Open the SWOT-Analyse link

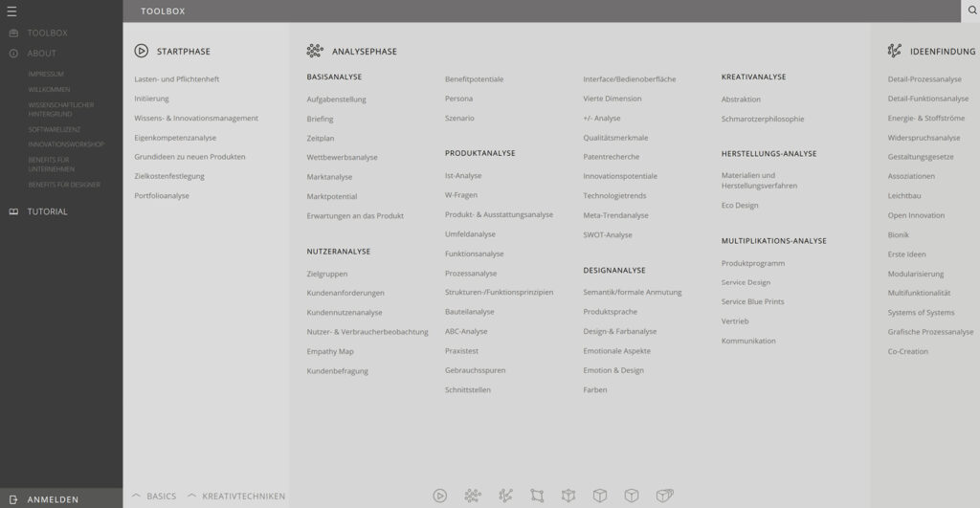(x=608, y=234)
